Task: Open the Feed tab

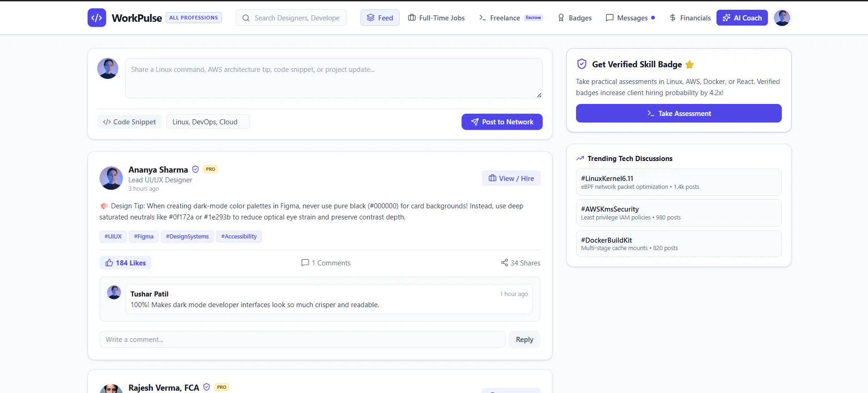Action: click(x=380, y=18)
